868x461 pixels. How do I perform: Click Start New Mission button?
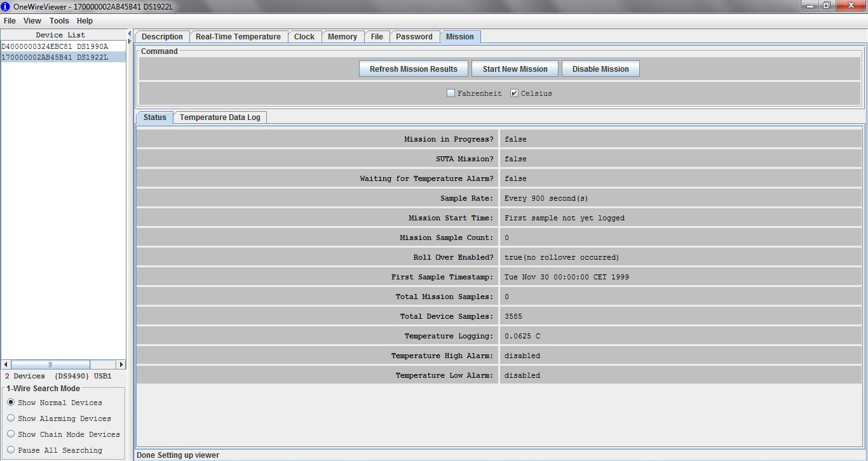click(x=515, y=69)
